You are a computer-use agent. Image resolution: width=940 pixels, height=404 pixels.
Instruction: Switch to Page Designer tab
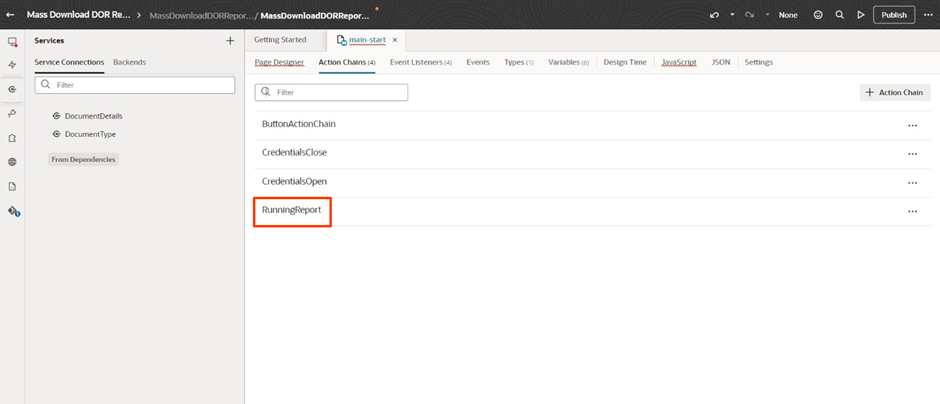(279, 62)
